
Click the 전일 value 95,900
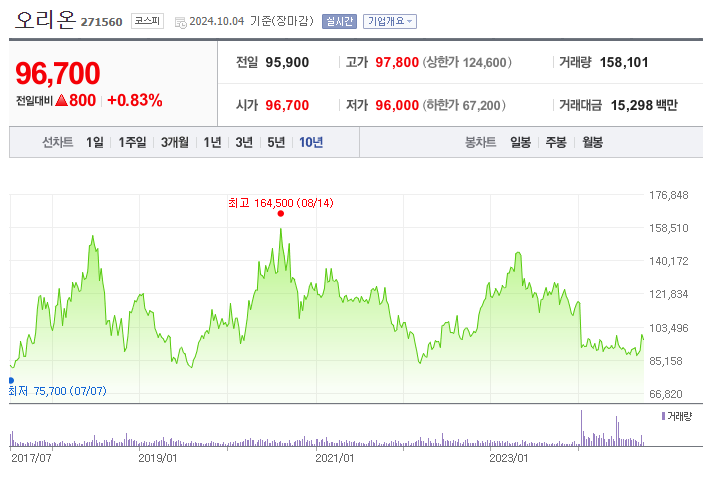[x=287, y=62]
